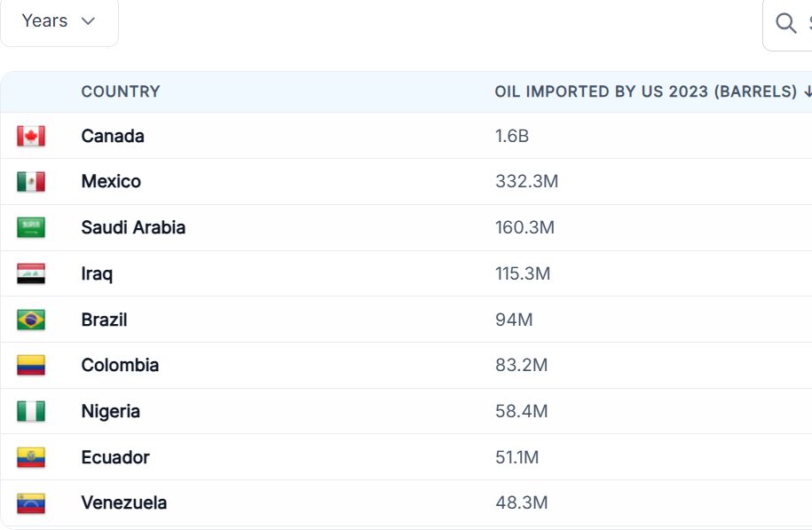
Task: Click the COUNTRY column header
Action: tap(121, 91)
